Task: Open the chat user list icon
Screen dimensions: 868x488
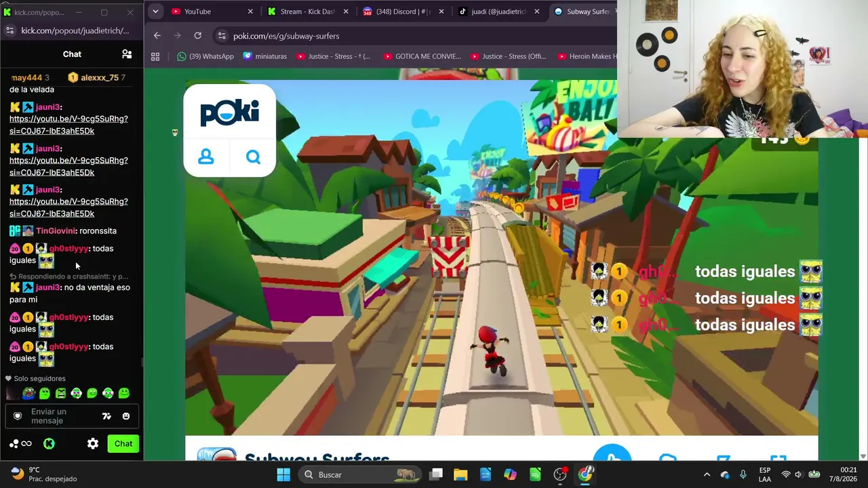Action: coord(127,54)
